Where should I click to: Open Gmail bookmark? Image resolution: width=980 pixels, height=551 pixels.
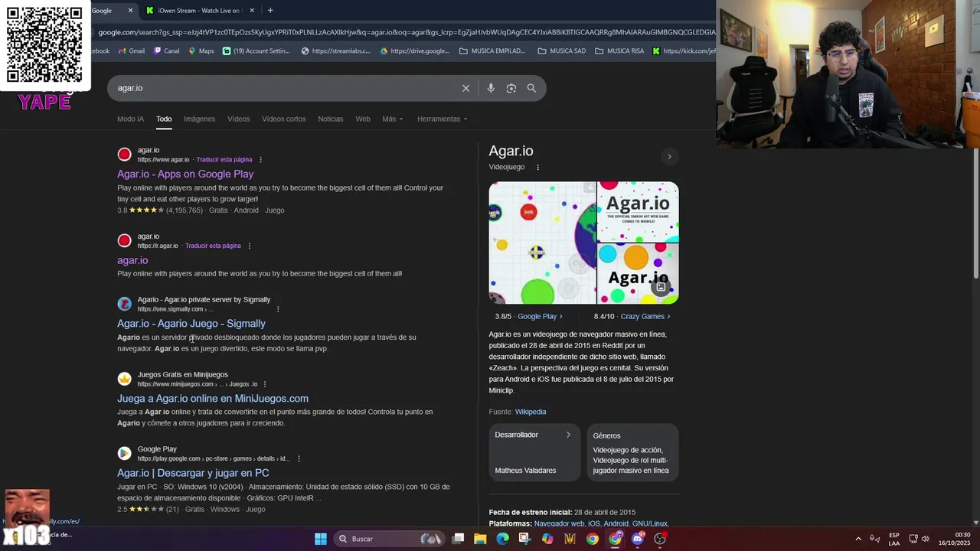[x=131, y=51]
